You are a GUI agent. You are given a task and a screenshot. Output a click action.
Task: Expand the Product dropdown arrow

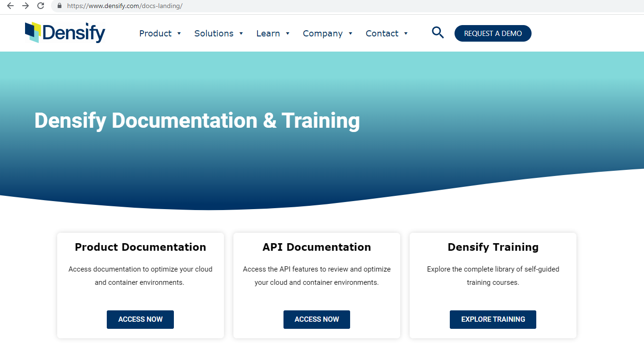coord(179,34)
